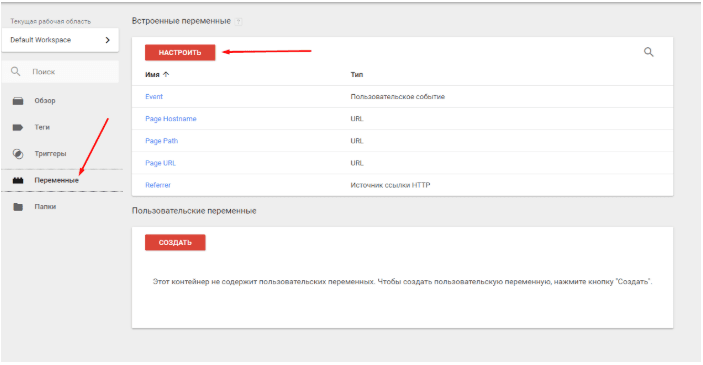Toggle sort arrow next to Имя column
703x365 pixels.
(166, 74)
